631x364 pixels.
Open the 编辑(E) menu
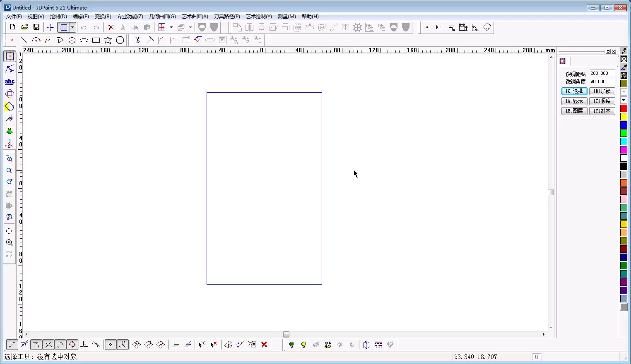click(81, 17)
